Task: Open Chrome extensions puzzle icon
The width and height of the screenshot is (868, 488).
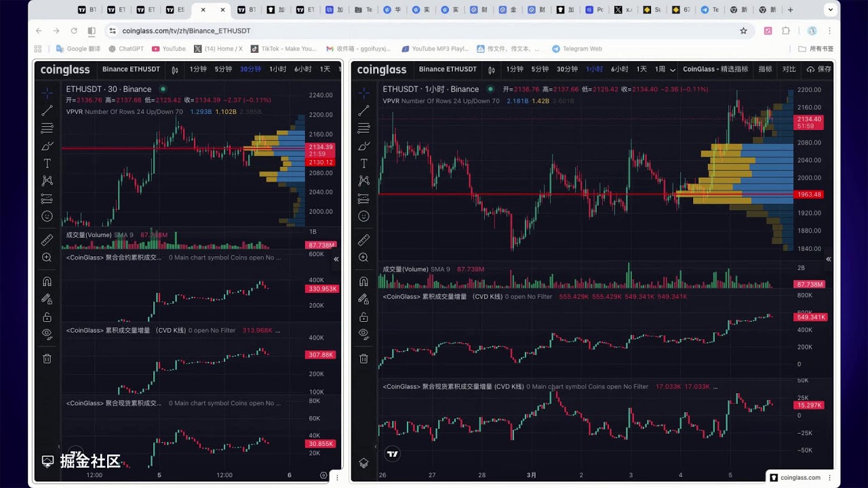Action: tap(786, 30)
